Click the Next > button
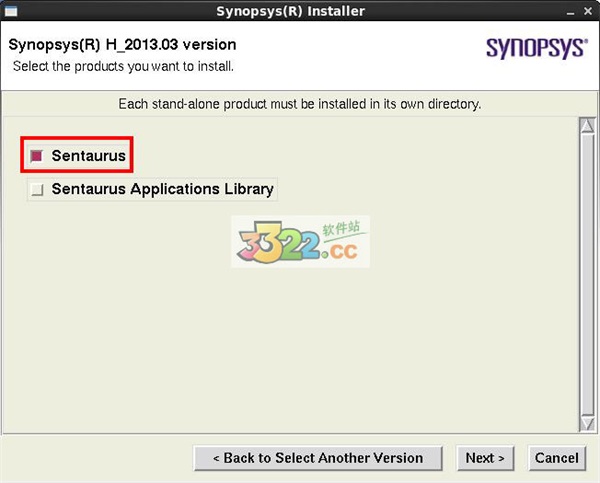 click(x=485, y=458)
